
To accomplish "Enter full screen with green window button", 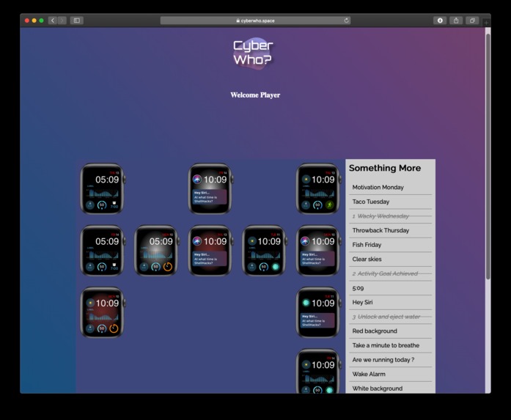I will click(x=41, y=21).
